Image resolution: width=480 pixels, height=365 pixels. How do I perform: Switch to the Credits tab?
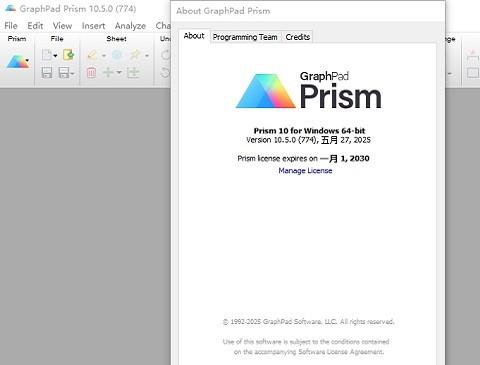[298, 37]
